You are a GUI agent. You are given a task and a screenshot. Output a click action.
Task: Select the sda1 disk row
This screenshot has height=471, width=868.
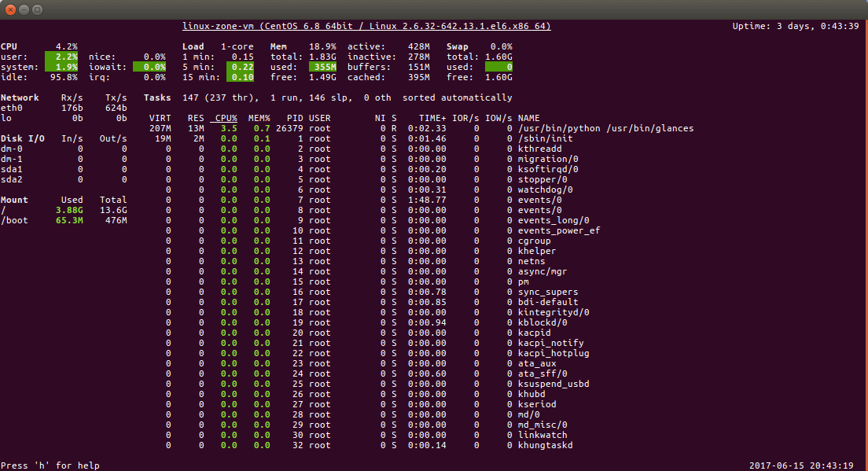(11, 169)
